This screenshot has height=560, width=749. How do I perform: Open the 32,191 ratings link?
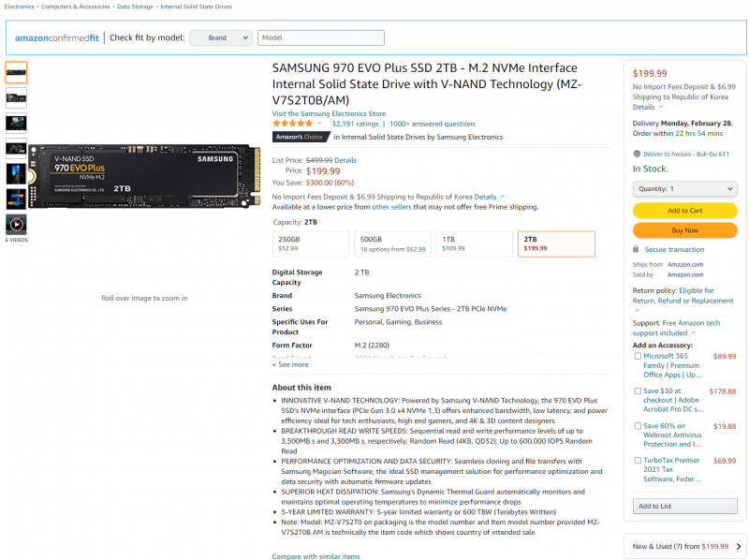click(x=355, y=124)
